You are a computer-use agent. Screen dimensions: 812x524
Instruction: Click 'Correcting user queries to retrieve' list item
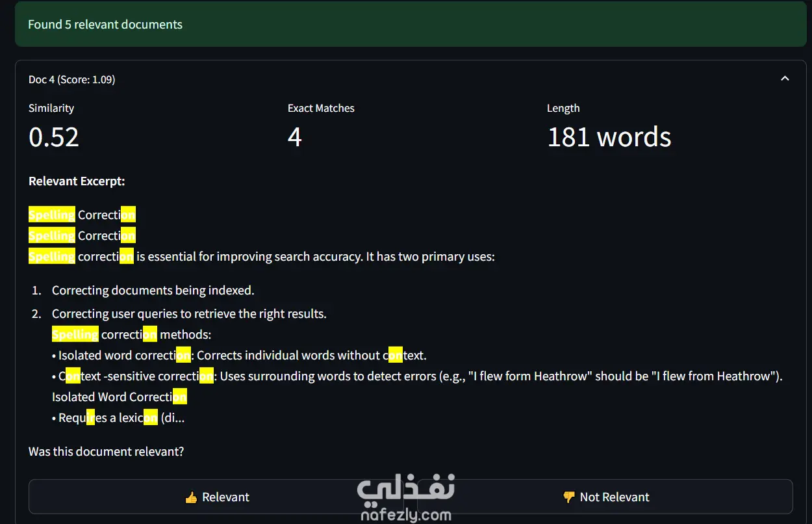click(x=189, y=313)
